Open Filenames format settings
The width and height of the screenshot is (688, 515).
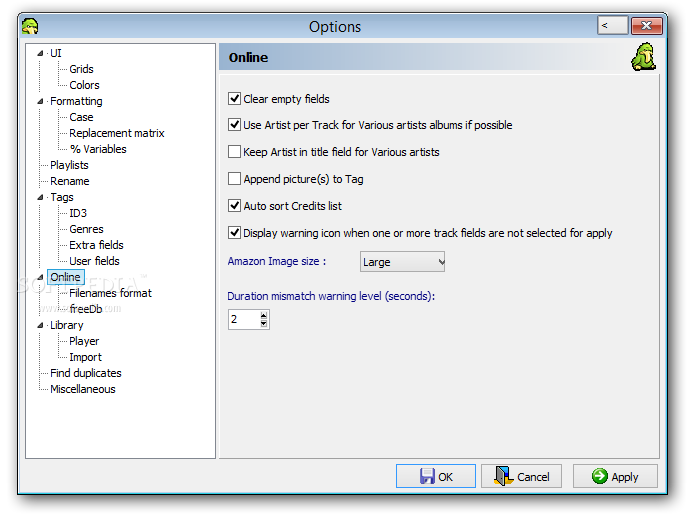click(x=110, y=293)
